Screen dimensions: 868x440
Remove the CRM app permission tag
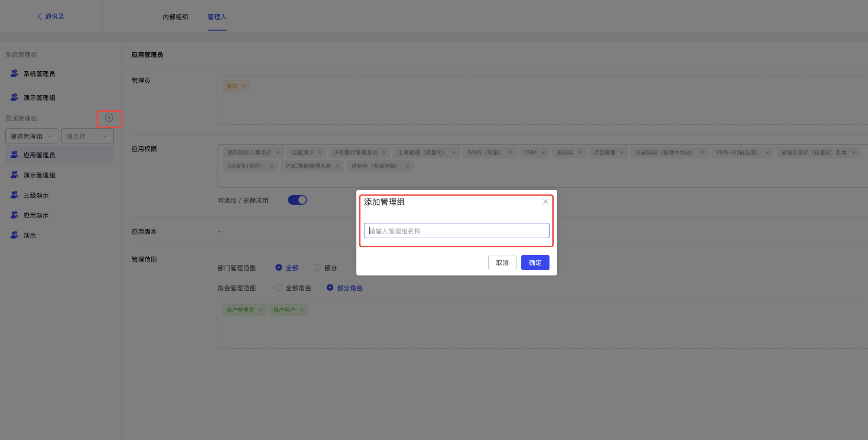click(x=543, y=153)
